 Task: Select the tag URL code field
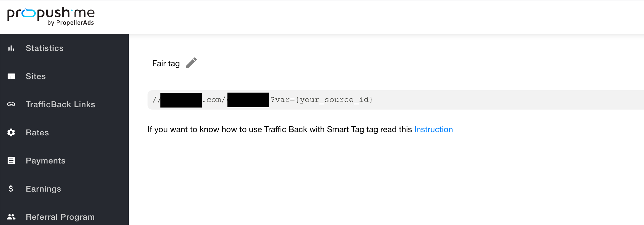[x=396, y=100]
